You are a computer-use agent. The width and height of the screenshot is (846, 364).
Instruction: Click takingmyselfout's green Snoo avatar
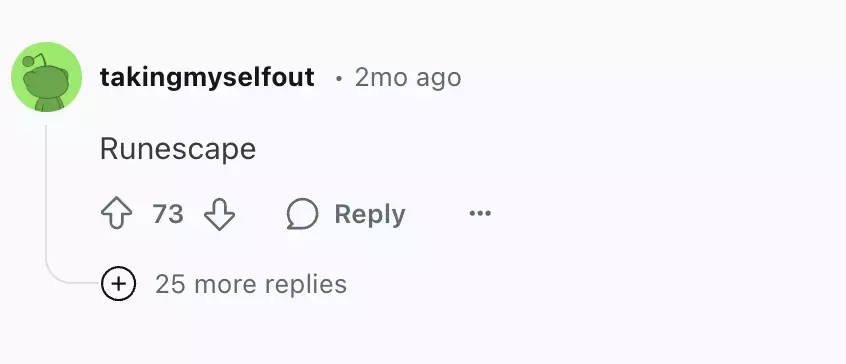pyautogui.click(x=46, y=77)
